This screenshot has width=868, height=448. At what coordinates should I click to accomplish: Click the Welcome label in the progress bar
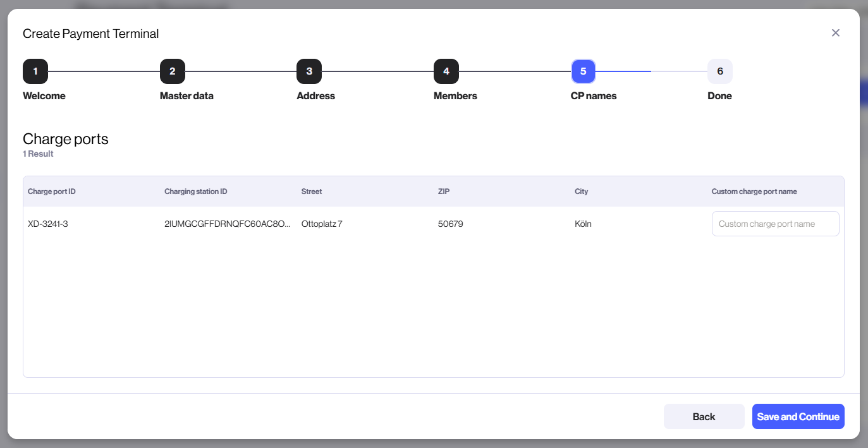(x=44, y=95)
